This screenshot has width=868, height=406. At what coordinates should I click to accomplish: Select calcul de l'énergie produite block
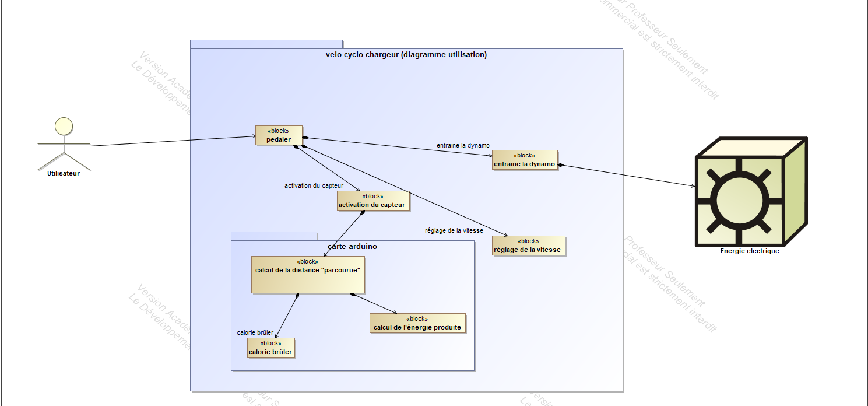[x=417, y=323]
